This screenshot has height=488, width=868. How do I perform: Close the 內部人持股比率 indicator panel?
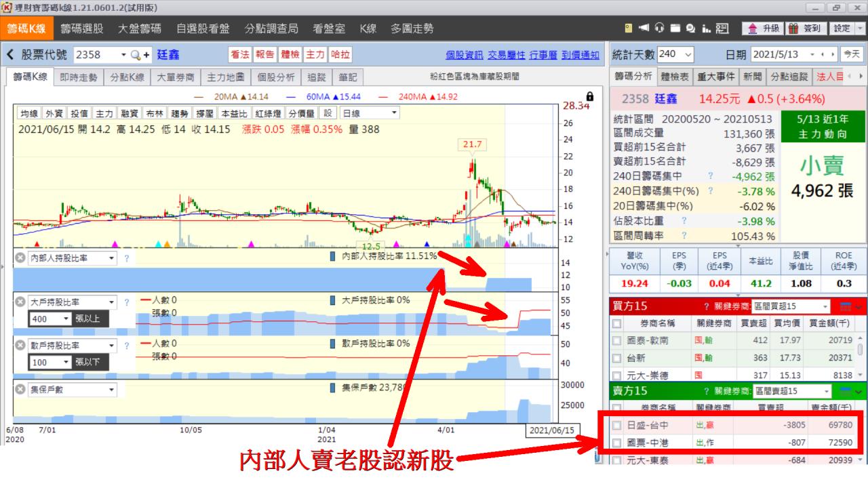coord(20,258)
